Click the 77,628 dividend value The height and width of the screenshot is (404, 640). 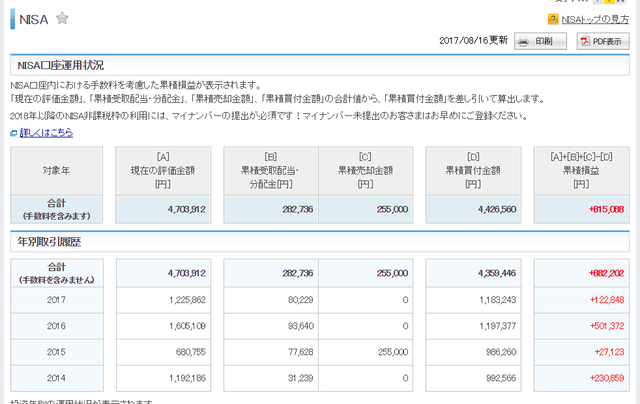[x=300, y=352]
